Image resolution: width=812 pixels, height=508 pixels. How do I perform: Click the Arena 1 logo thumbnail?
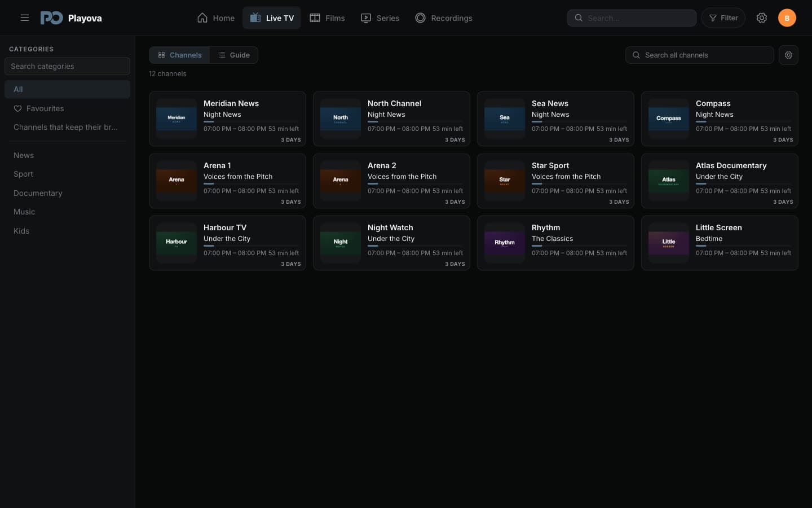pyautogui.click(x=176, y=181)
